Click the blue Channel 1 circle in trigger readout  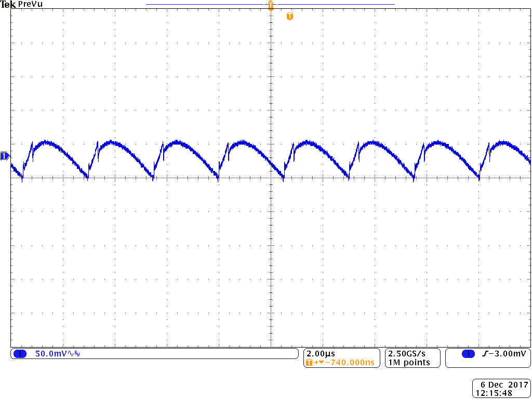click(x=468, y=354)
